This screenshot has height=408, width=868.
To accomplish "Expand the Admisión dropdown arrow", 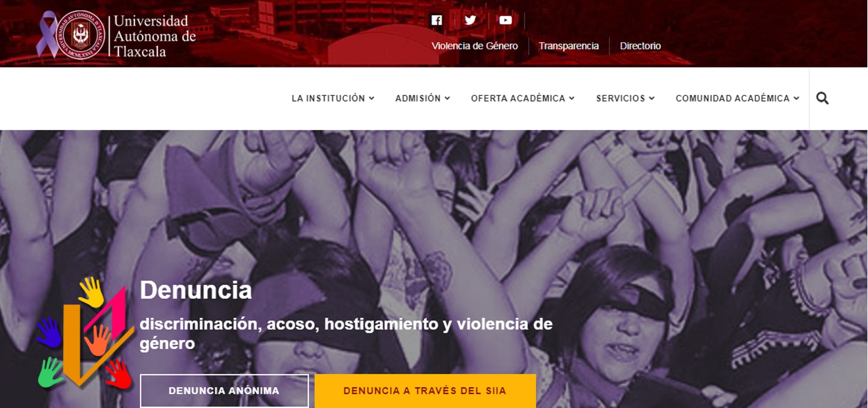I will pos(447,98).
